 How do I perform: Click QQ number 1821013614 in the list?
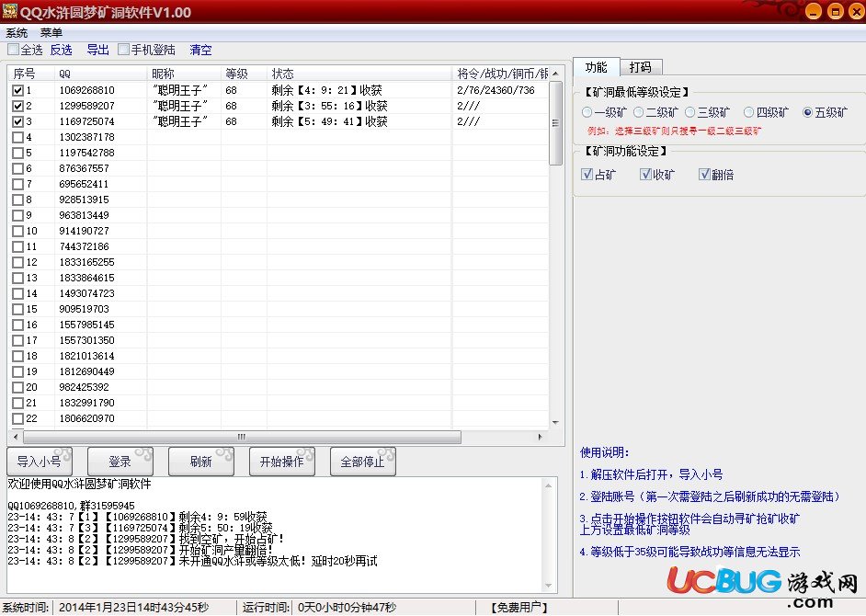pos(86,356)
